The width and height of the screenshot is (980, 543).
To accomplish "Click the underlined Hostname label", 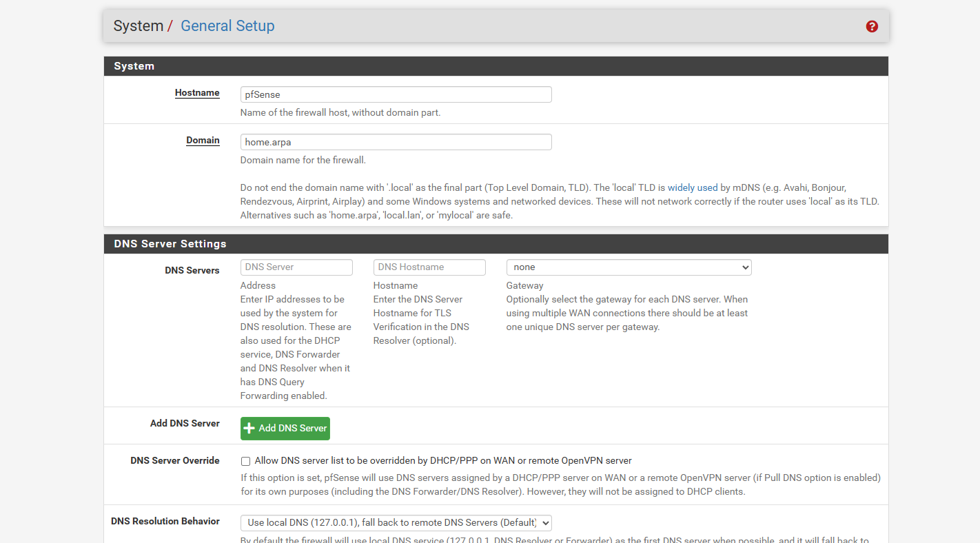I will (x=197, y=93).
